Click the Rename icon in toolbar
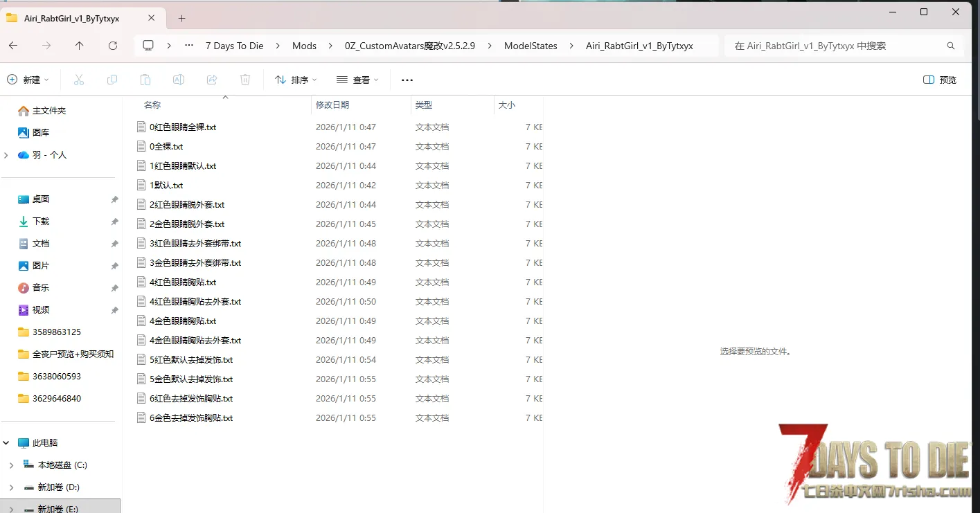Image resolution: width=980 pixels, height=513 pixels. click(179, 80)
